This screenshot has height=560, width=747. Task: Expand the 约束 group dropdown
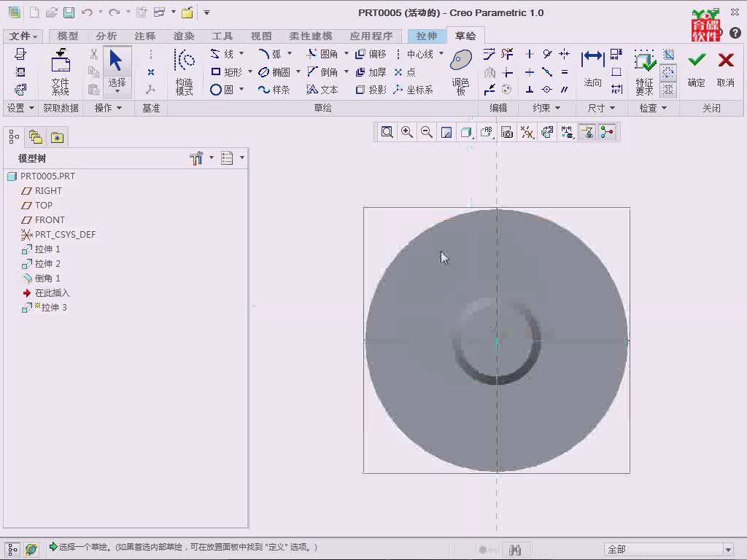point(546,109)
